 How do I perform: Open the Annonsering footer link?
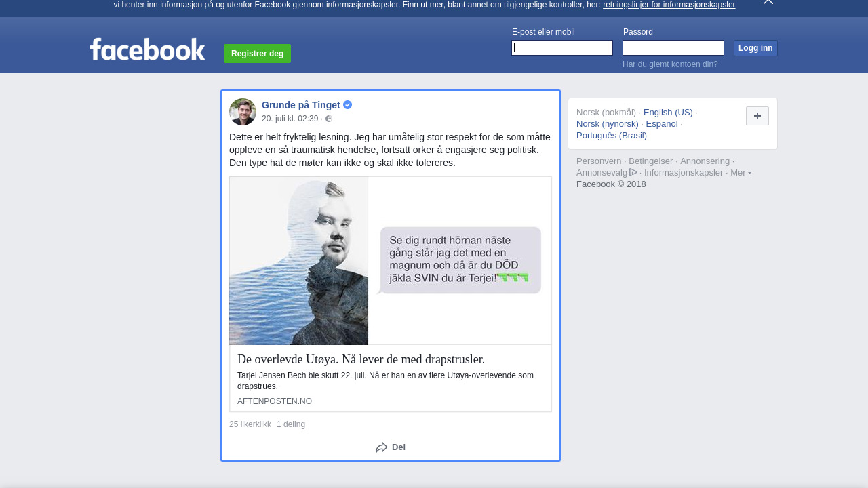click(x=705, y=161)
